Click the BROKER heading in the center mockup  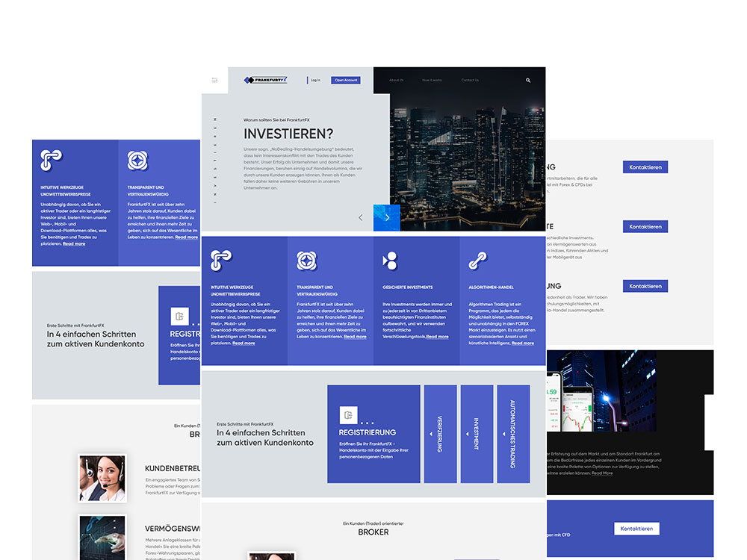tap(373, 532)
